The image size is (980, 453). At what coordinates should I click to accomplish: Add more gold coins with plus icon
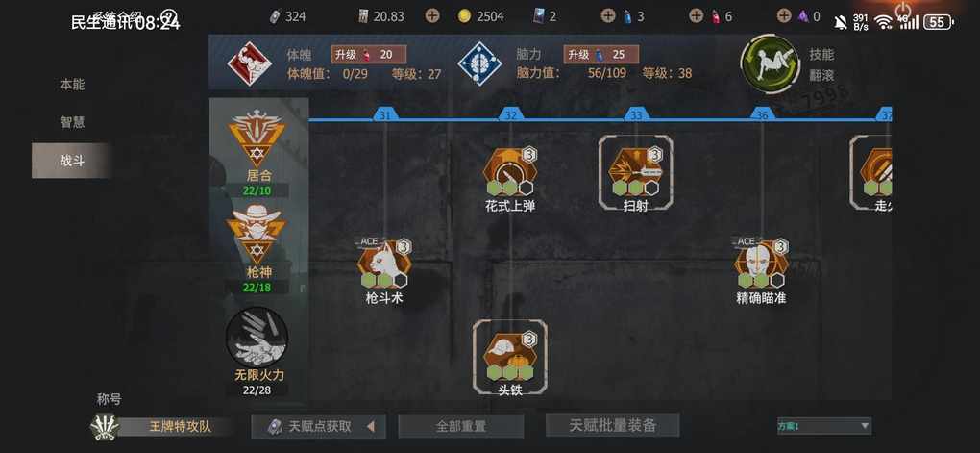(x=432, y=16)
